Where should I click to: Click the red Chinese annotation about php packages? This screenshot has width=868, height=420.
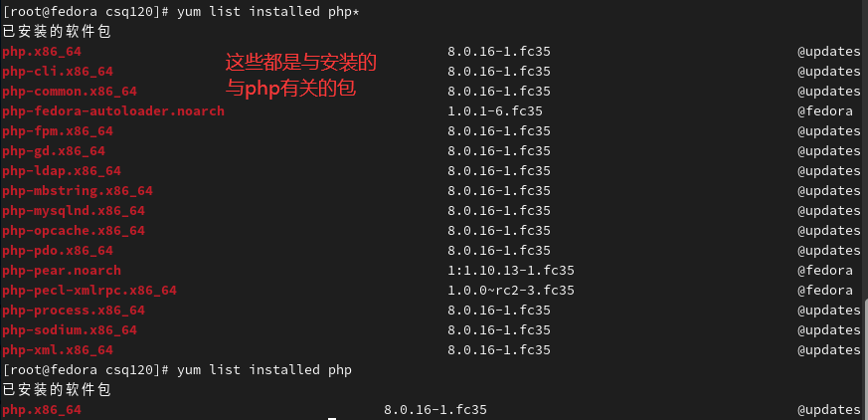tap(300, 76)
